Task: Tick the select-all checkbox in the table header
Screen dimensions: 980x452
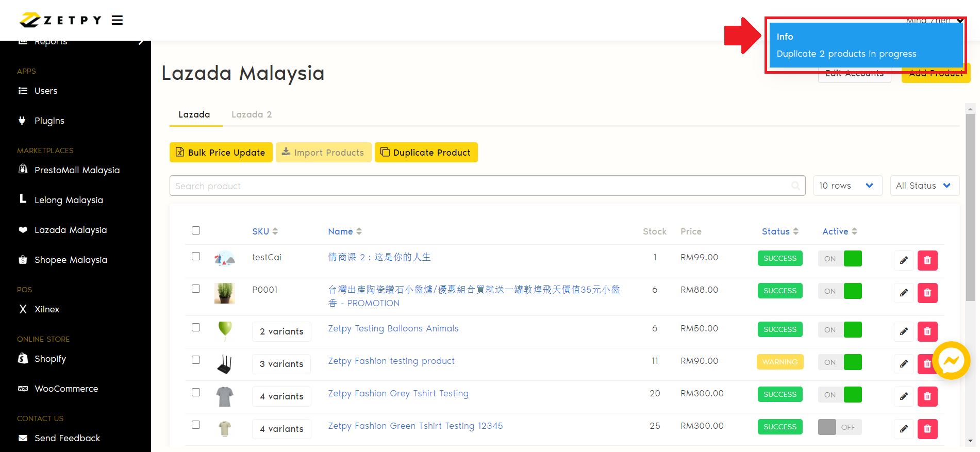Action: pyautogui.click(x=196, y=230)
